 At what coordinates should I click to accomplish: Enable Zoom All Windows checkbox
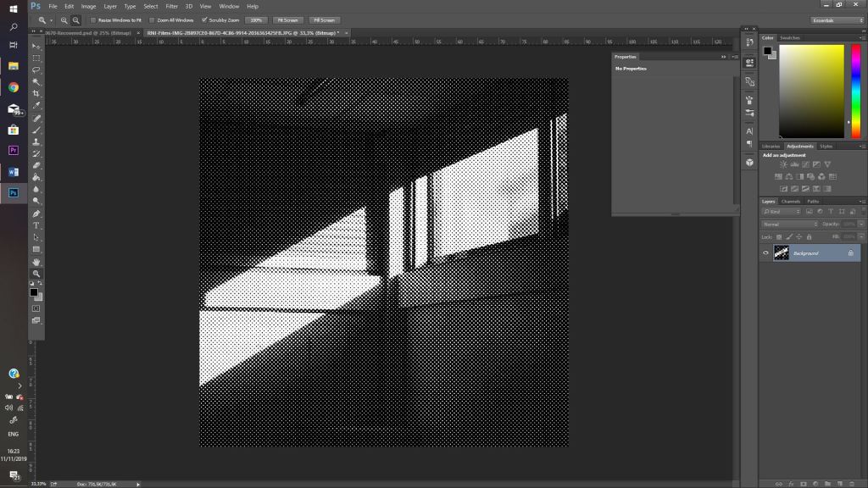[152, 19]
